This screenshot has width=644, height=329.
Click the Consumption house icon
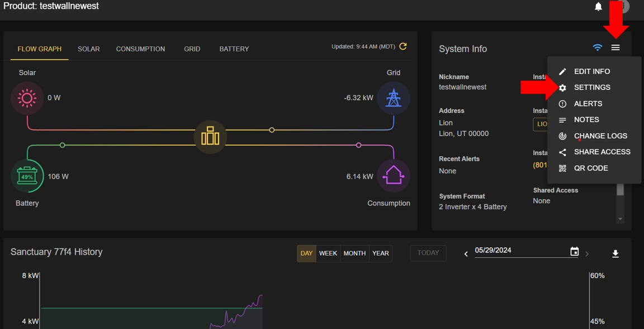tap(394, 176)
